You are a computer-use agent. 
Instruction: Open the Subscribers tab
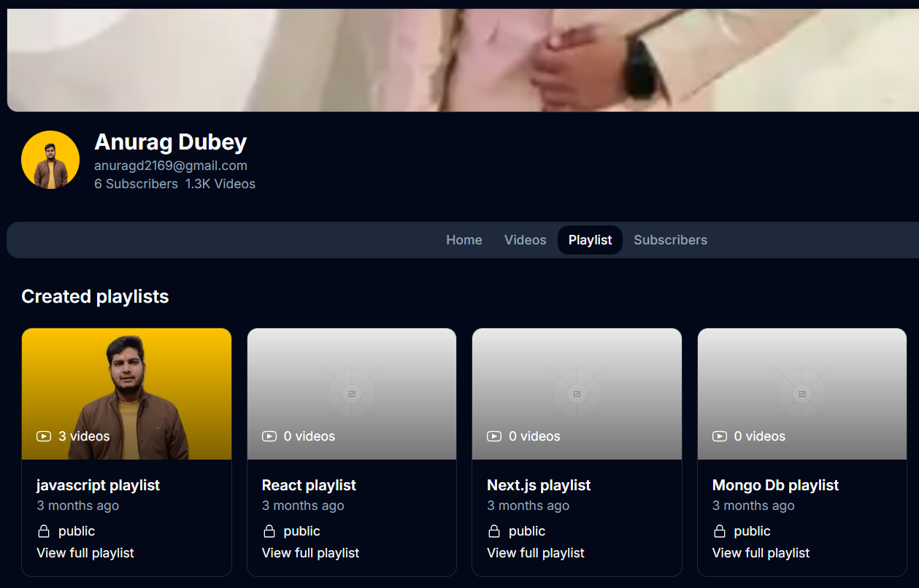click(670, 240)
